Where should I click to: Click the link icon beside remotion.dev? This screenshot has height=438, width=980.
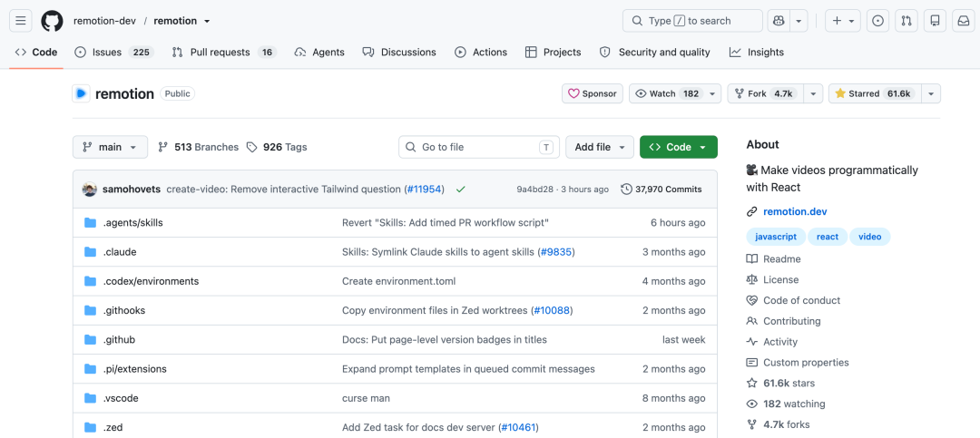coord(752,212)
